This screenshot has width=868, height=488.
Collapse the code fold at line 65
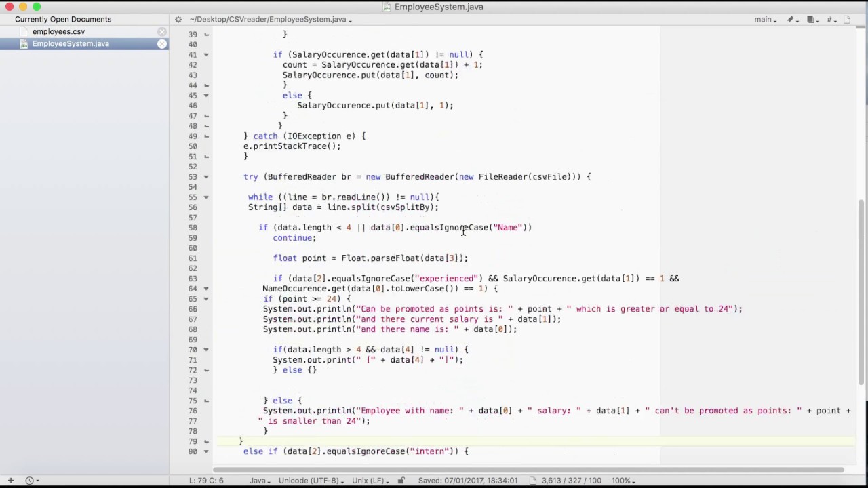pyautogui.click(x=206, y=299)
